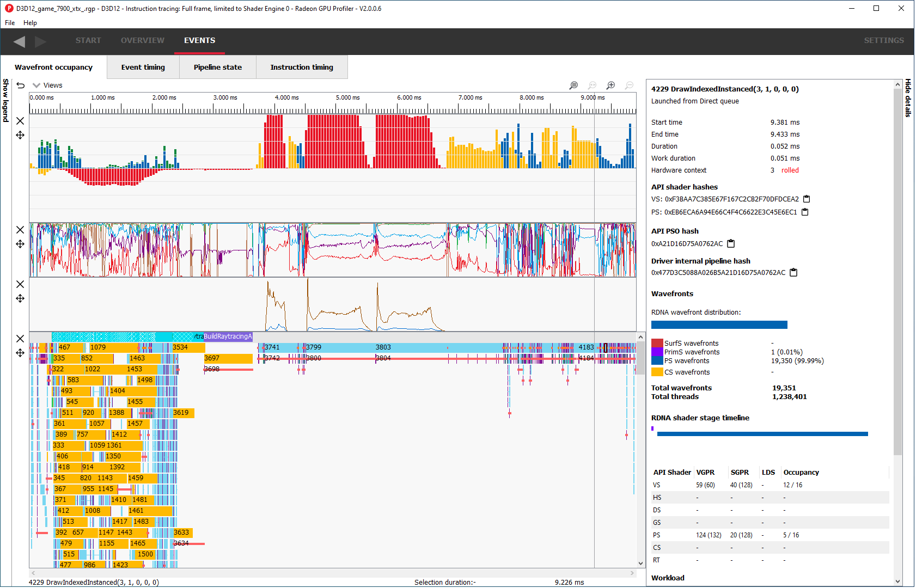Remove the wavefront occupancy chart with X icon

point(20,121)
